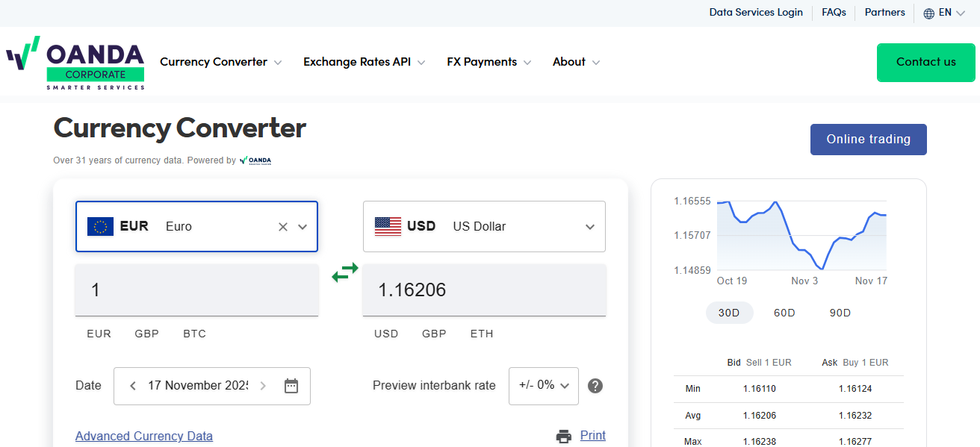The height and width of the screenshot is (447, 980).
Task: Switch chart to 60D range
Action: click(x=784, y=313)
